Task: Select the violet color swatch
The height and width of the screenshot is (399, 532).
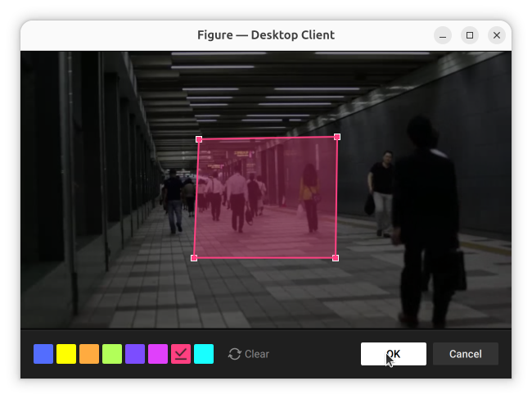Action: [x=135, y=354]
